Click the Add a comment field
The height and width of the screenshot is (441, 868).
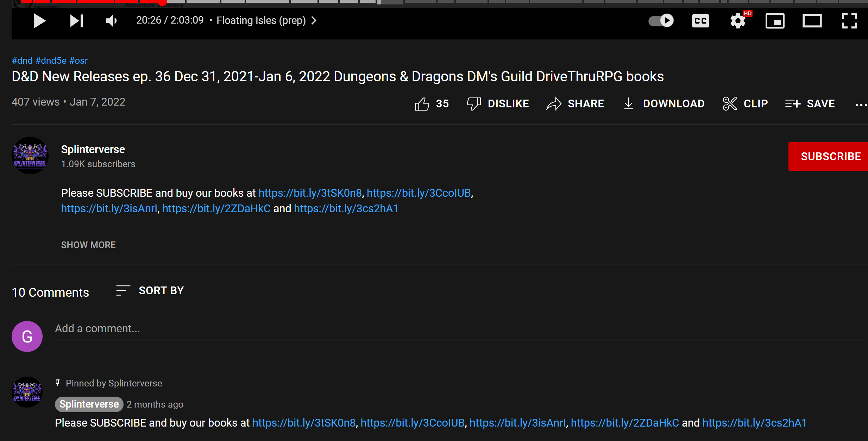point(459,329)
